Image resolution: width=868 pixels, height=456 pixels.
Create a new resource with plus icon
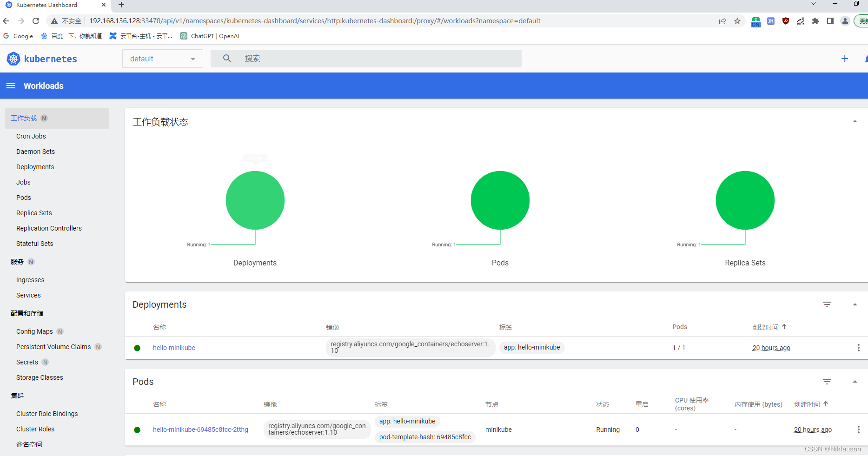(845, 59)
